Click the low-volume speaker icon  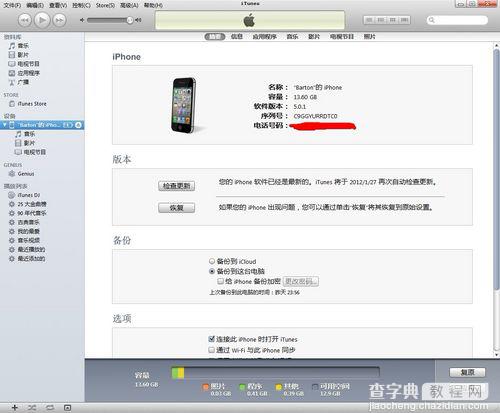(82, 20)
